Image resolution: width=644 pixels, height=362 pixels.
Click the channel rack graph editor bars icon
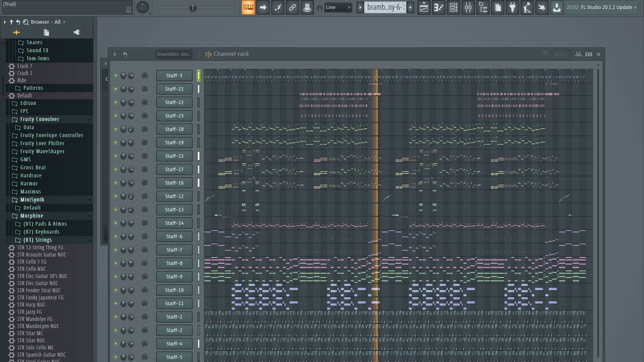coord(579,54)
